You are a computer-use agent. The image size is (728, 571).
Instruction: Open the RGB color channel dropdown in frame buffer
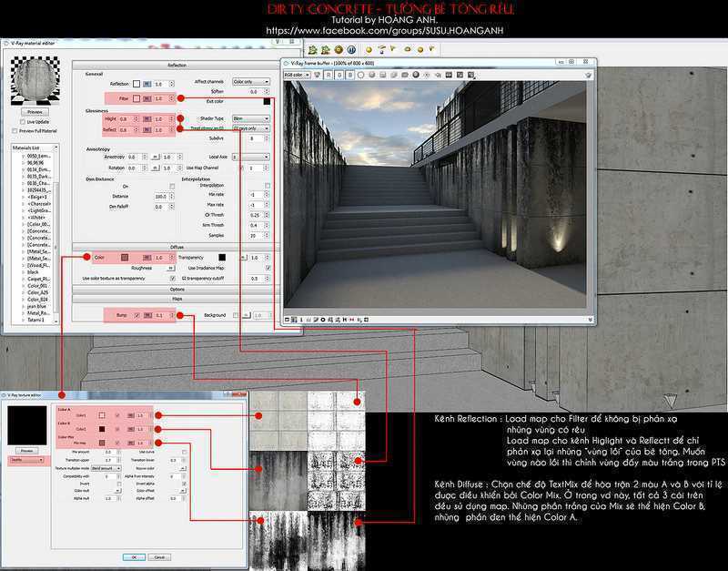(297, 75)
